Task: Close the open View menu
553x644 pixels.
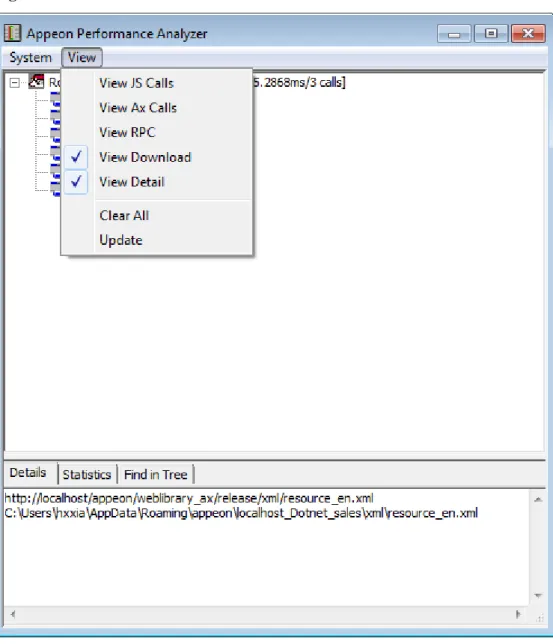Action: pos(82,58)
